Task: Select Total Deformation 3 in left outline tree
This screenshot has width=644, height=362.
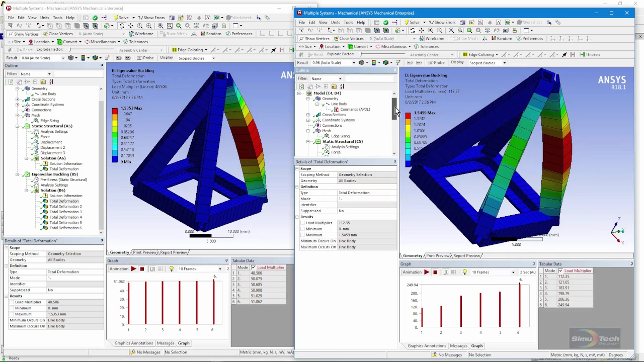Action: point(65,212)
